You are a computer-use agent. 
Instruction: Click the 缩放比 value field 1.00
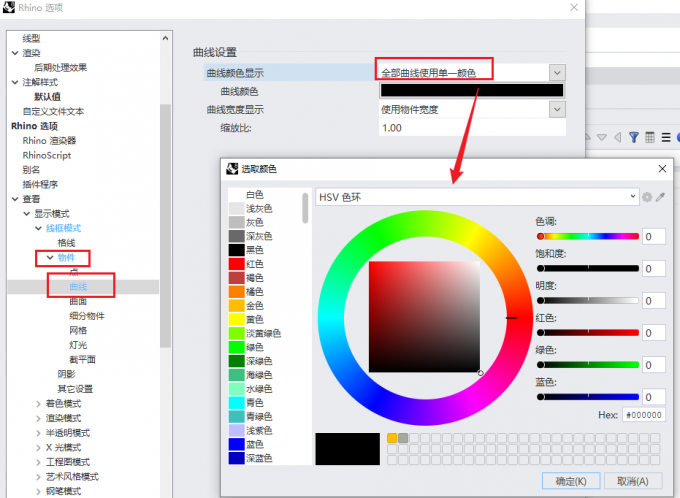point(472,128)
